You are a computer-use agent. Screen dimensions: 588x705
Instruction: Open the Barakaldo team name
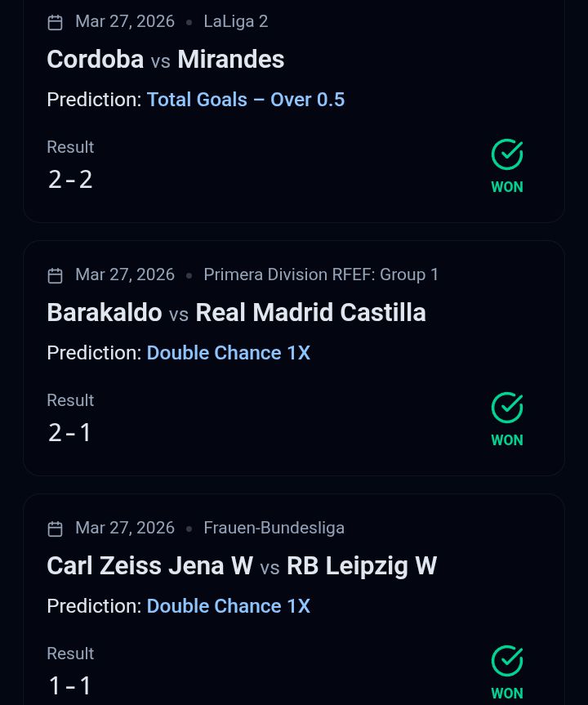(x=104, y=313)
